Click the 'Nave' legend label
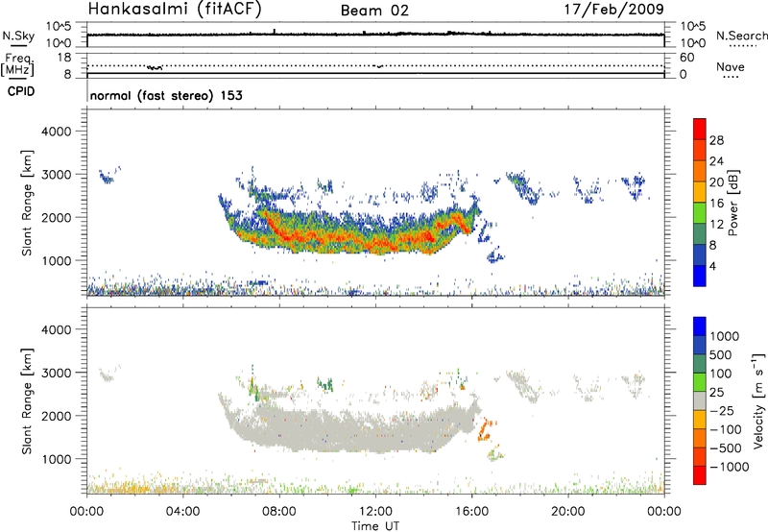768x532 pixels. pyautogui.click(x=731, y=67)
